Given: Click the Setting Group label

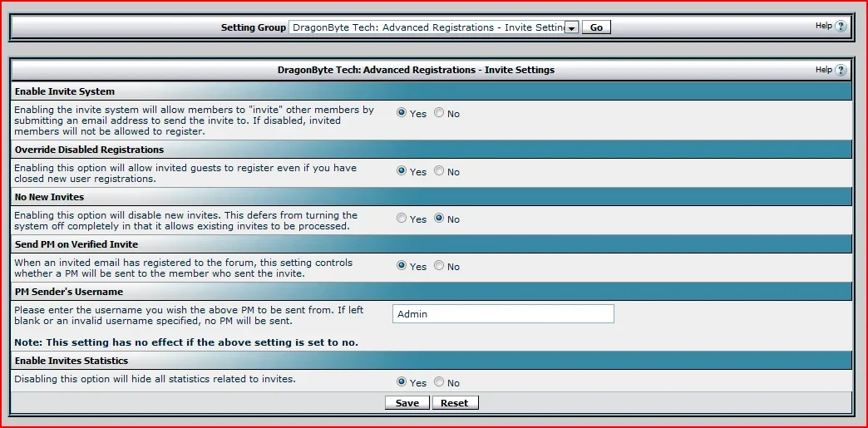Looking at the screenshot, I should [254, 27].
